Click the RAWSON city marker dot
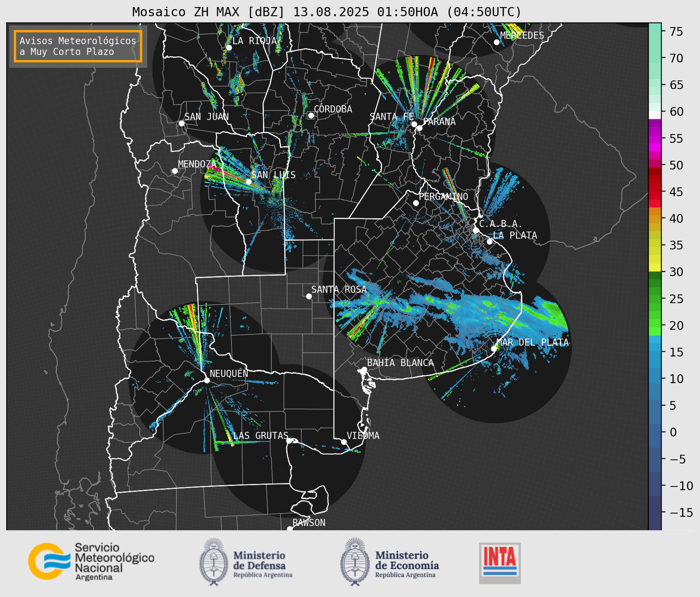Image resolution: width=700 pixels, height=597 pixels. coord(290,529)
